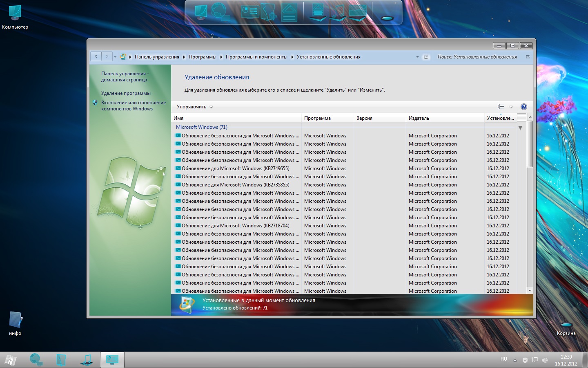Sort by the Установле... column header
Screen dimensions: 588x368
point(501,118)
